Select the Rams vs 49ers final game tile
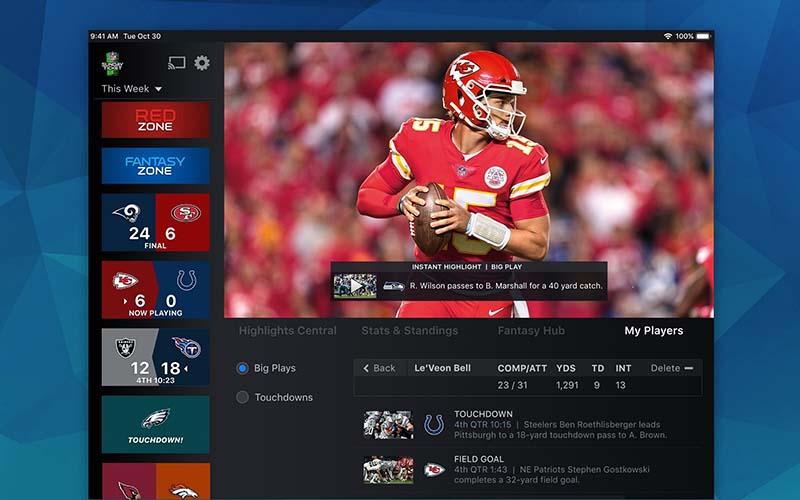The image size is (800, 500). (156, 222)
